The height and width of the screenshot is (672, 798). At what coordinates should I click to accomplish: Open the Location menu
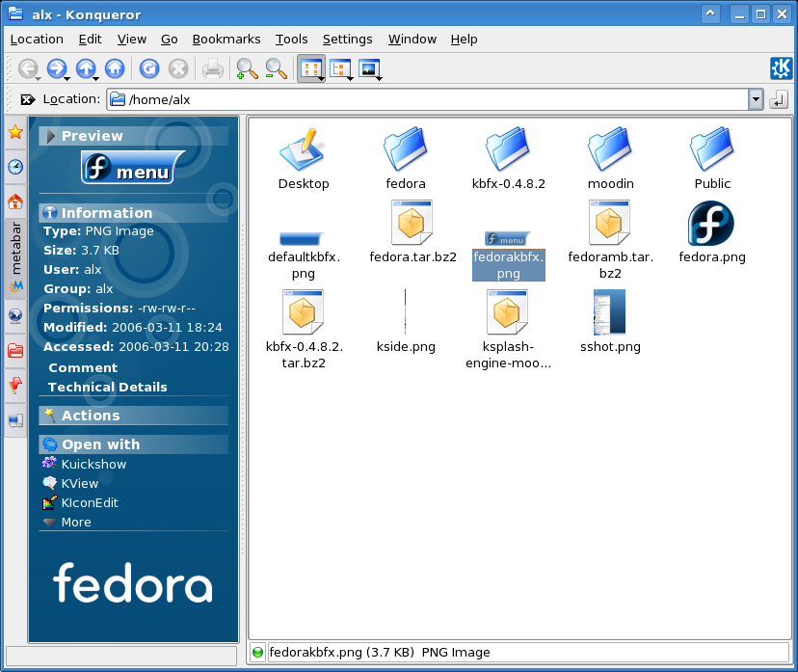click(37, 40)
